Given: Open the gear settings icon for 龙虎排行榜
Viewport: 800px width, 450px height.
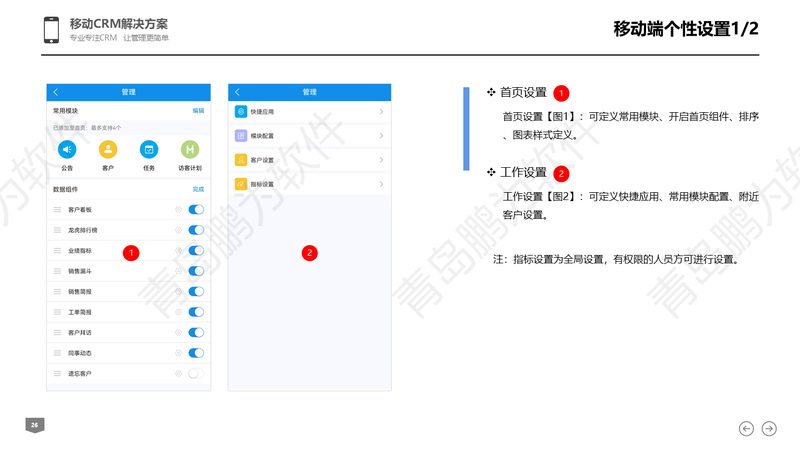Looking at the screenshot, I should [178, 230].
